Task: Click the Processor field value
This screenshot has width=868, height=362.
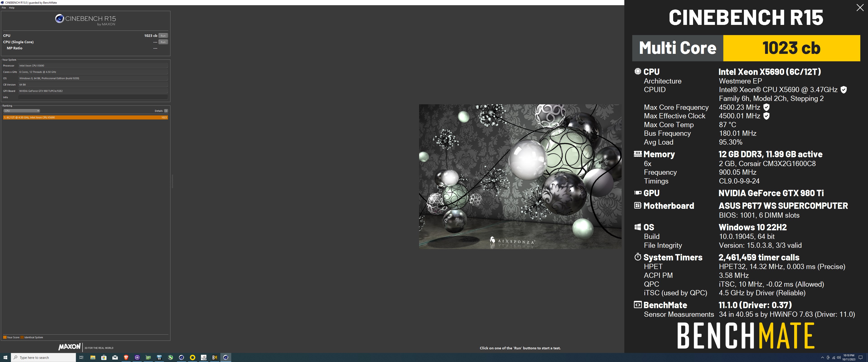Action: (93, 66)
